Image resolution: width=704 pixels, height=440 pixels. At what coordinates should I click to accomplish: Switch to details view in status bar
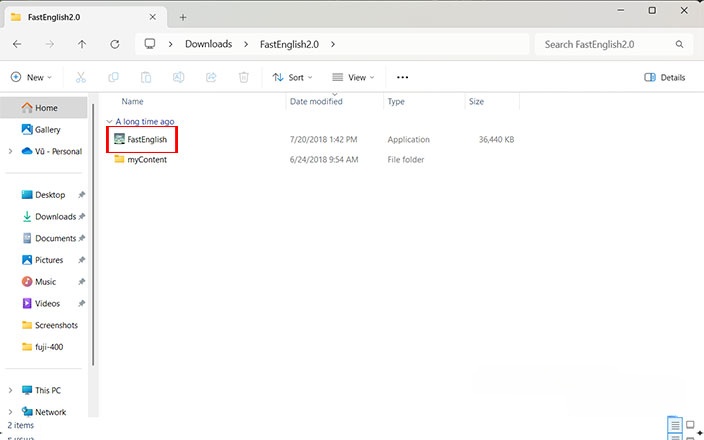pos(675,425)
